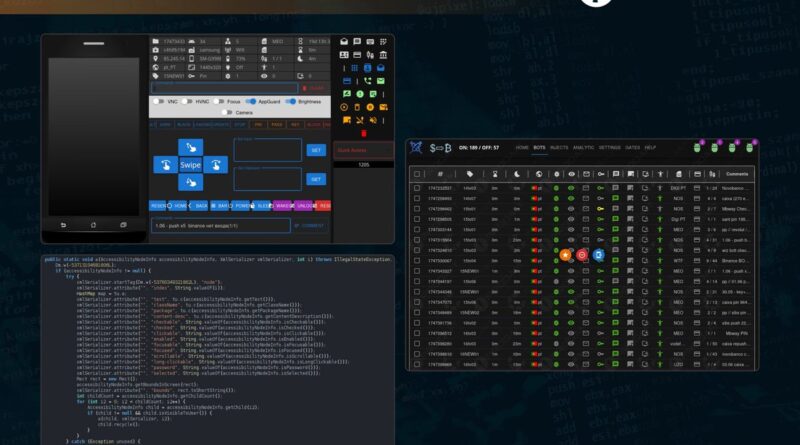Tick the select-all checkbox in table header
This screenshot has height=445, width=800.
417,174
